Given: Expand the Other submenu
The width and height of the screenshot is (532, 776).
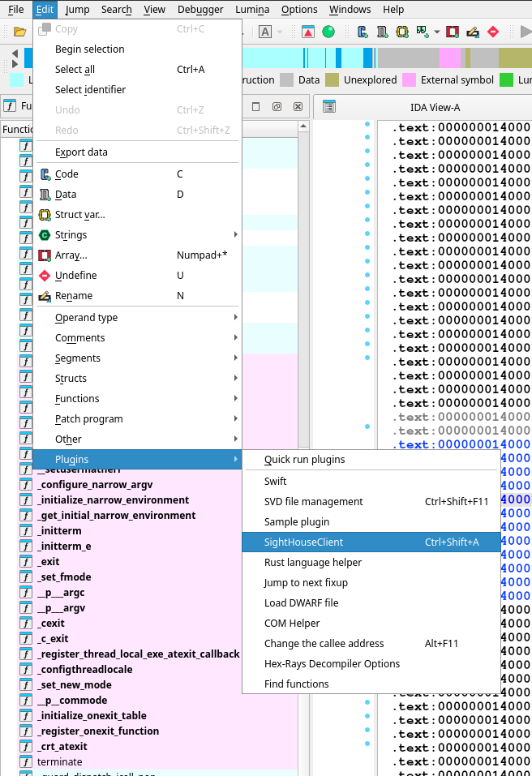Looking at the screenshot, I should point(137,439).
